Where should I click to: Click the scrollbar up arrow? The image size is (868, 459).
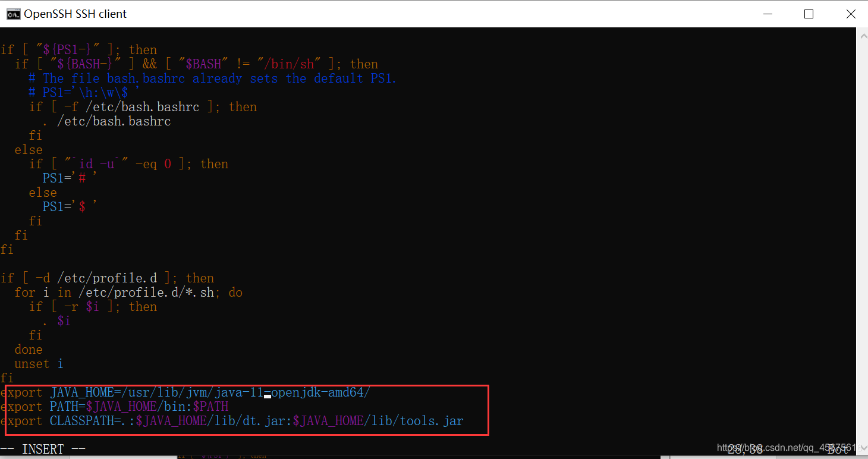[x=863, y=36]
